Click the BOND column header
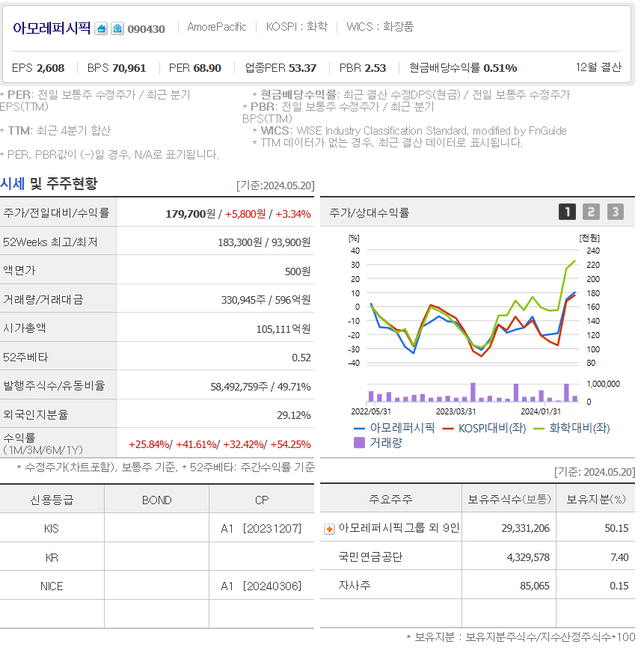The width and height of the screenshot is (644, 653). [x=156, y=500]
